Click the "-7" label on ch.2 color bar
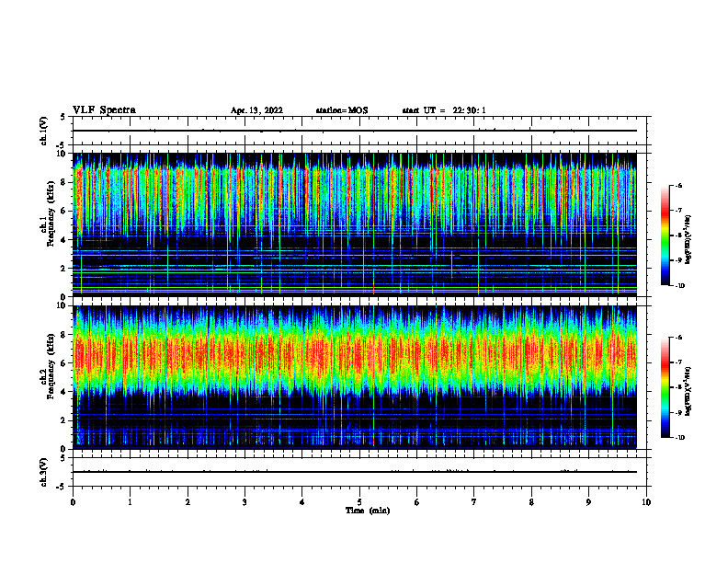 point(678,362)
